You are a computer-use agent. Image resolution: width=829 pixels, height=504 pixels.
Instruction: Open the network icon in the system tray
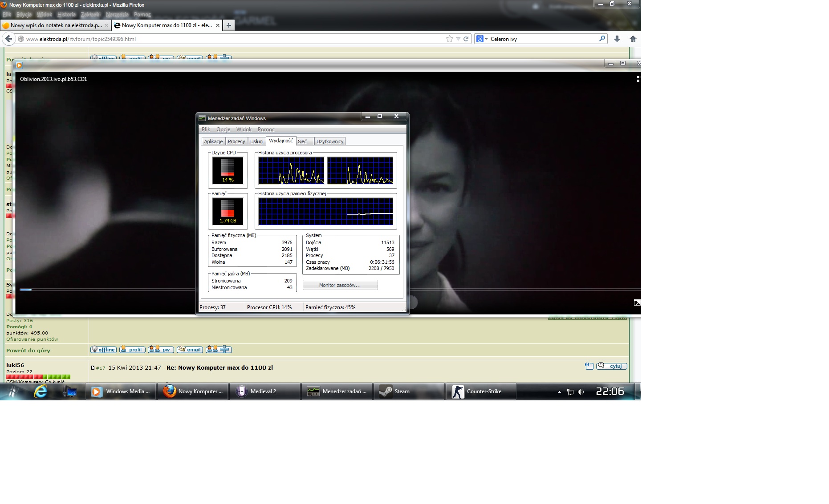570,392
